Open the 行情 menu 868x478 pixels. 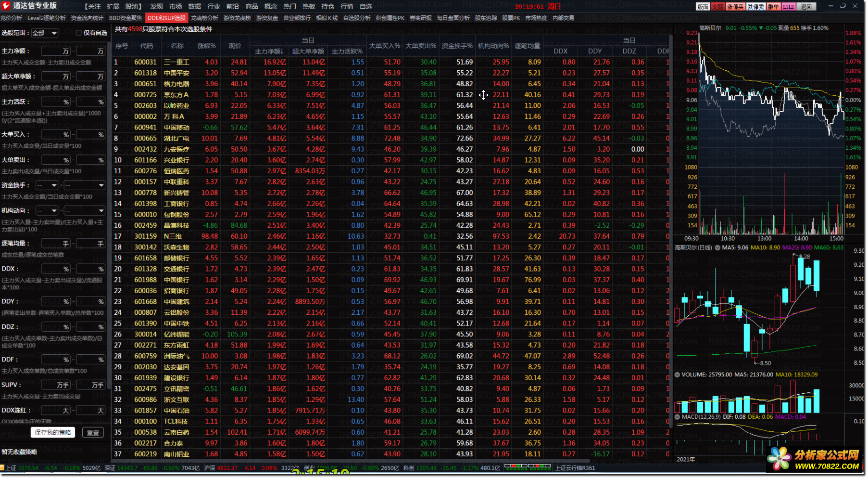click(347, 6)
